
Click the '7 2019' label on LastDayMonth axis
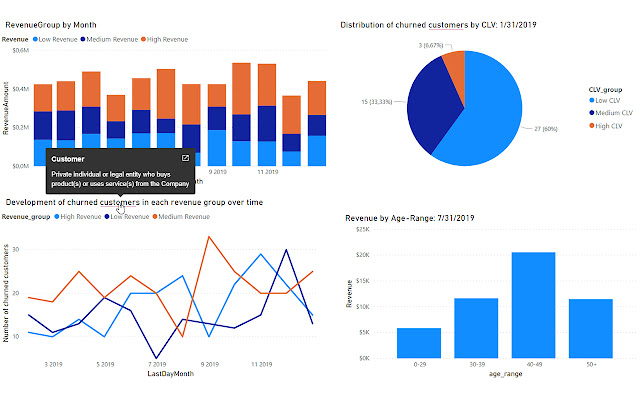click(x=157, y=364)
